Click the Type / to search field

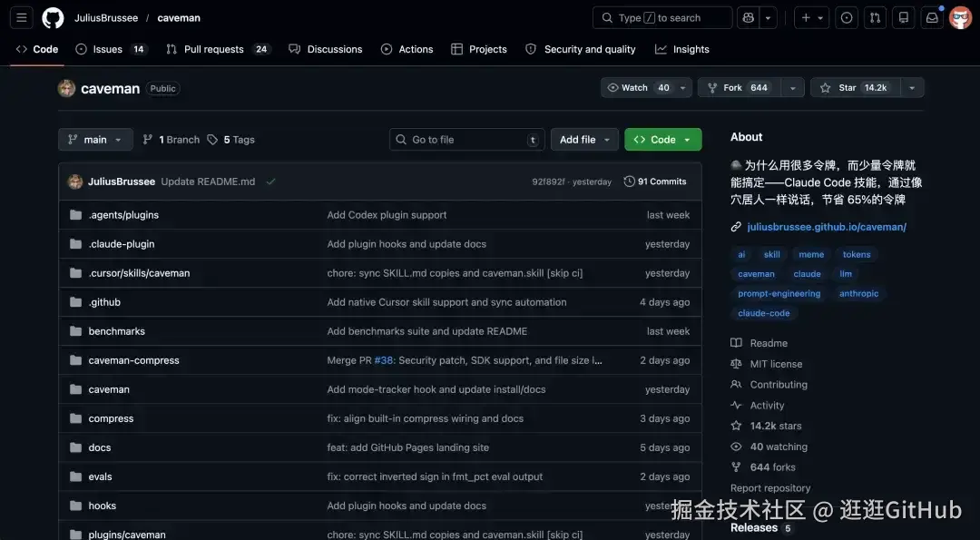click(661, 18)
